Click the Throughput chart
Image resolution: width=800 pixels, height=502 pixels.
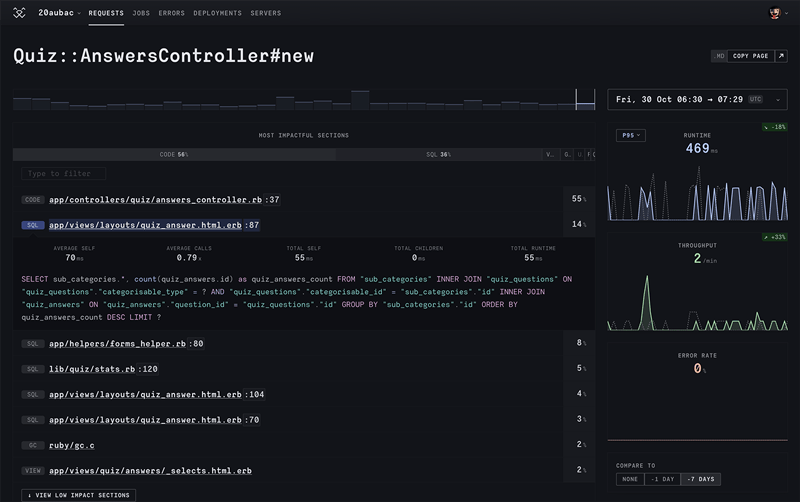click(x=697, y=303)
